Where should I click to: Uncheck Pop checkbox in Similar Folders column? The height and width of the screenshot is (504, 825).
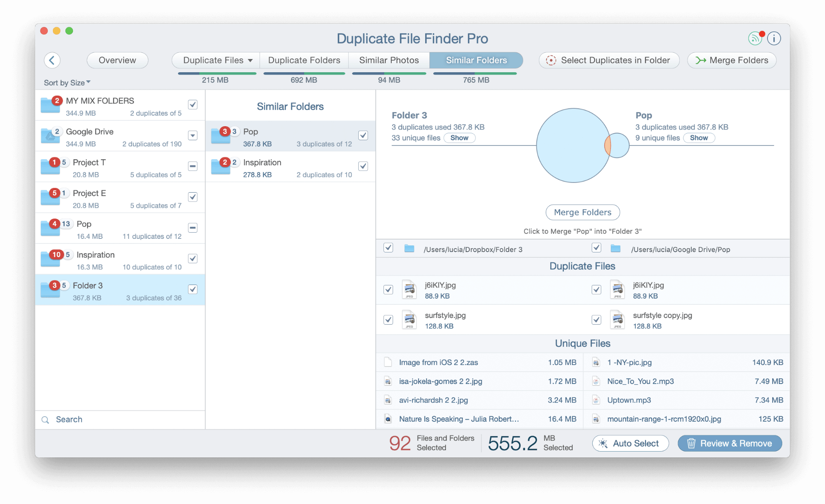363,135
